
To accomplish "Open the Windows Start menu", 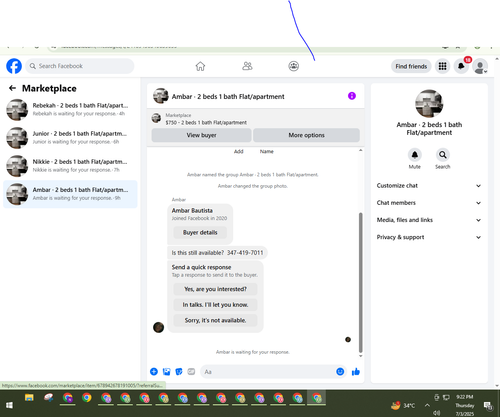I will 9,405.
